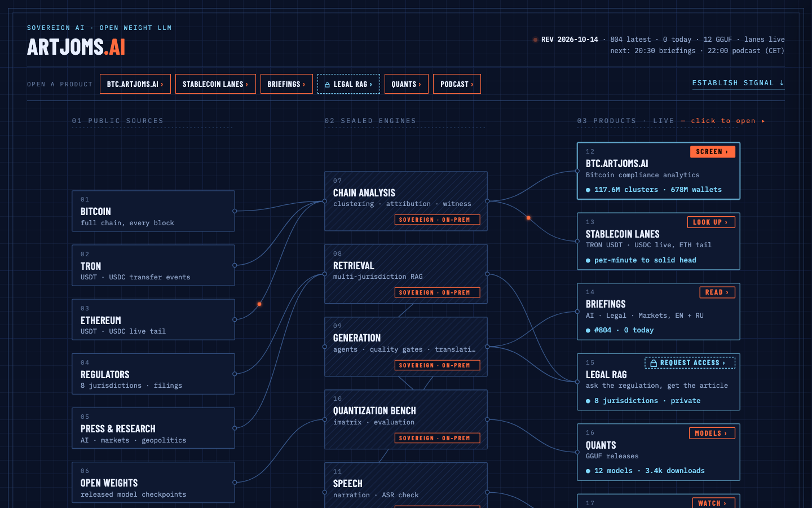The width and height of the screenshot is (812, 508).
Task: Open the locked Legal RAG nav button
Action: pos(348,84)
